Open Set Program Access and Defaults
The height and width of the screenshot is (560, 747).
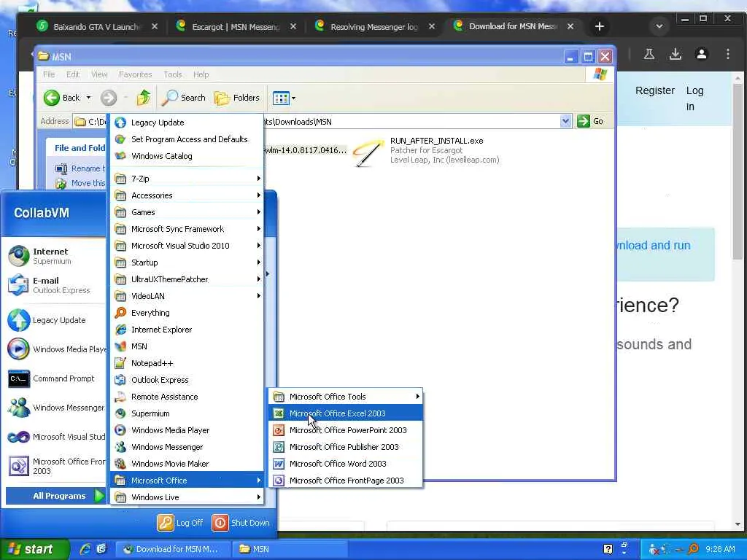tap(187, 139)
